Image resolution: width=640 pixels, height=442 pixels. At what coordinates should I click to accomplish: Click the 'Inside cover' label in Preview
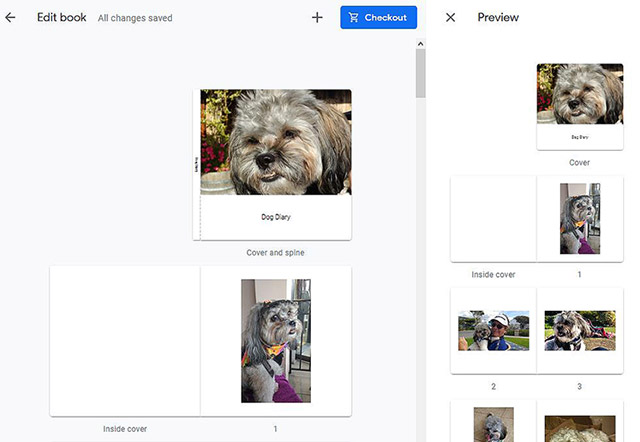493,275
